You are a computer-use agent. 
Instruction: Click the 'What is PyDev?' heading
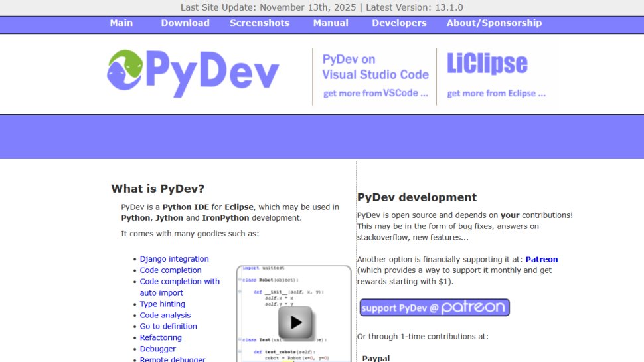click(158, 189)
